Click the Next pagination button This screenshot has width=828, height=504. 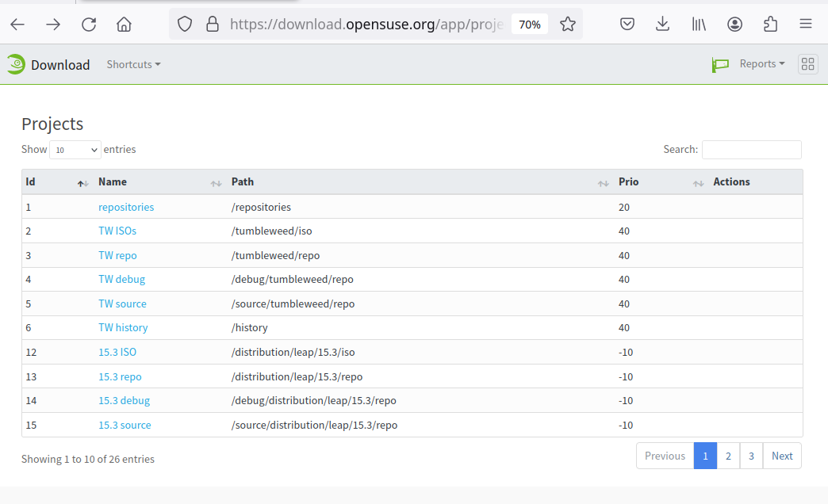click(x=782, y=456)
